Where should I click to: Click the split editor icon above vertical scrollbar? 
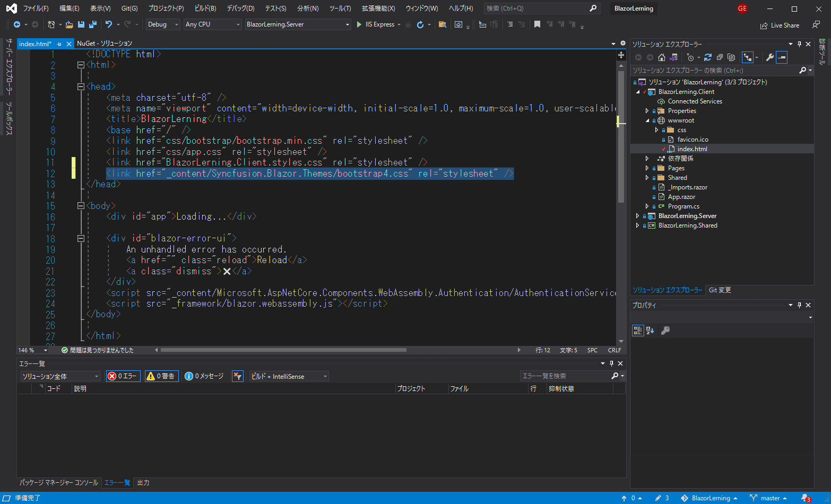(x=621, y=55)
